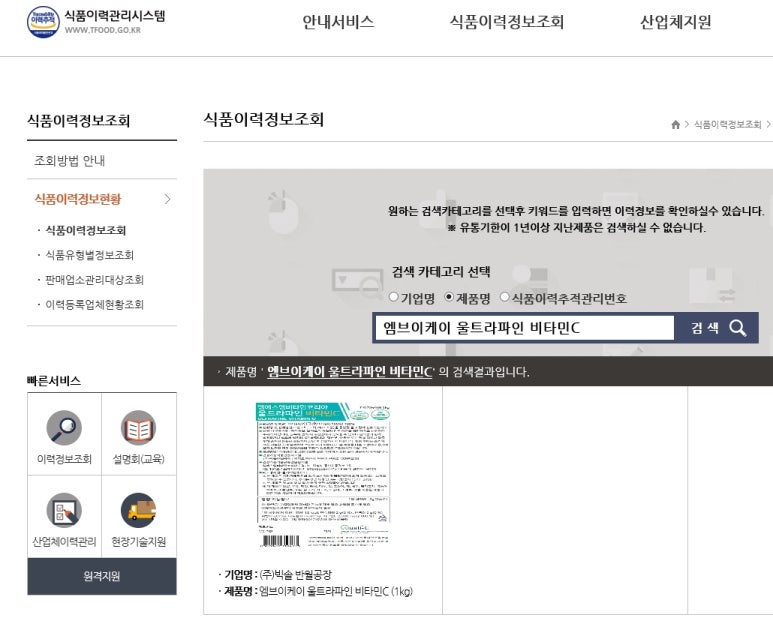Image resolution: width=773 pixels, height=621 pixels.
Task: Click the 현장기술지원 quick service label
Action: coord(139,542)
